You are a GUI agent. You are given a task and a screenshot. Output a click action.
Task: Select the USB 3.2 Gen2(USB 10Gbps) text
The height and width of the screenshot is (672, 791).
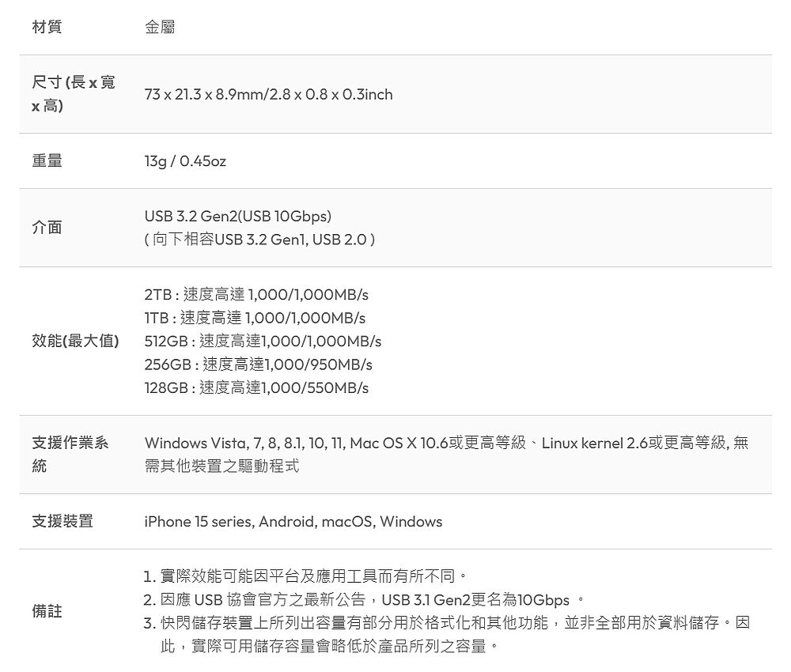238,217
